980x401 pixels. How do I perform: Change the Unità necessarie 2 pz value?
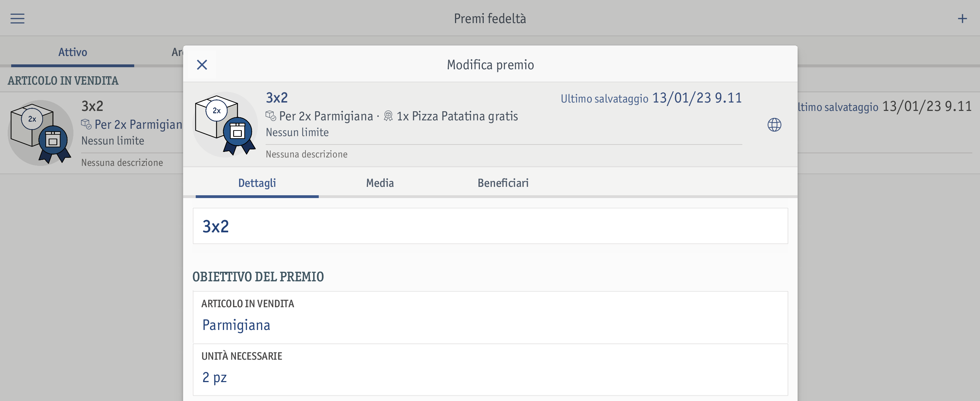(x=490, y=370)
